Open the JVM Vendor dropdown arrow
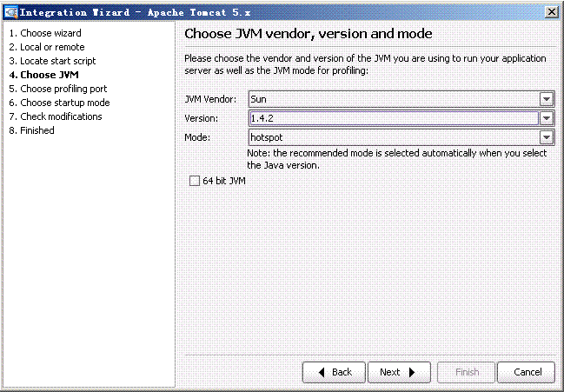This screenshot has width=564, height=392. click(546, 99)
